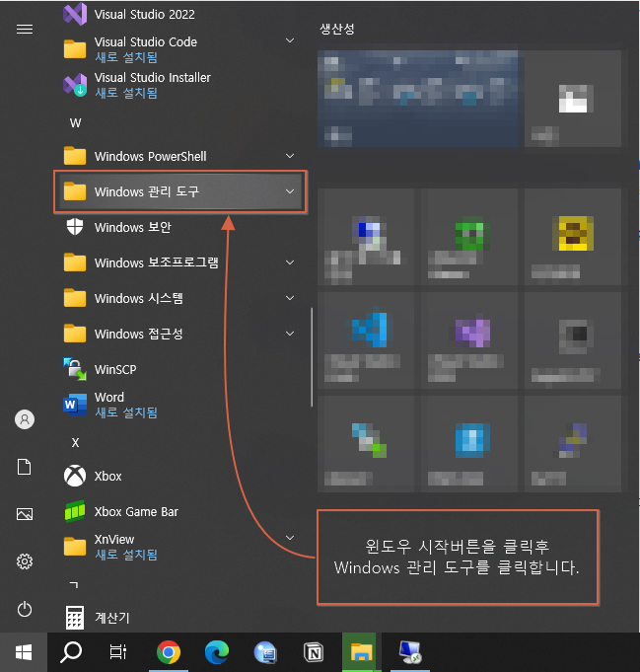Expand the Visual Studio Code folder chevron
Viewport: 640px width, 672px height.
pyautogui.click(x=290, y=40)
